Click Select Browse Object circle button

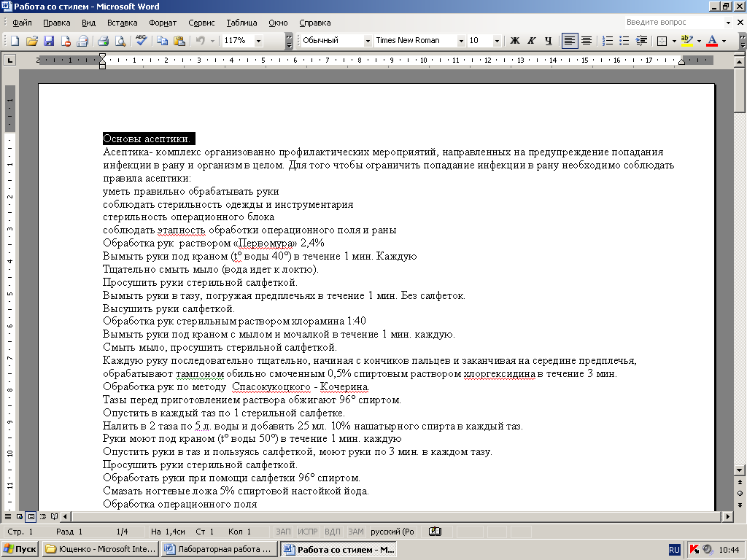740,494
